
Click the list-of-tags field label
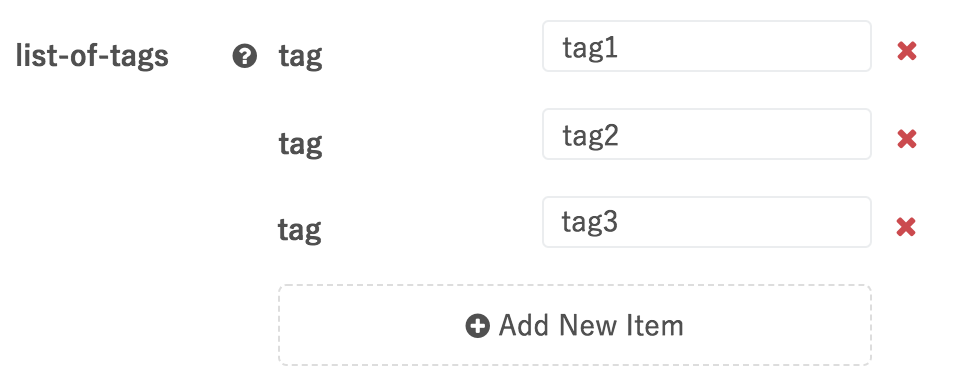pyautogui.click(x=92, y=56)
